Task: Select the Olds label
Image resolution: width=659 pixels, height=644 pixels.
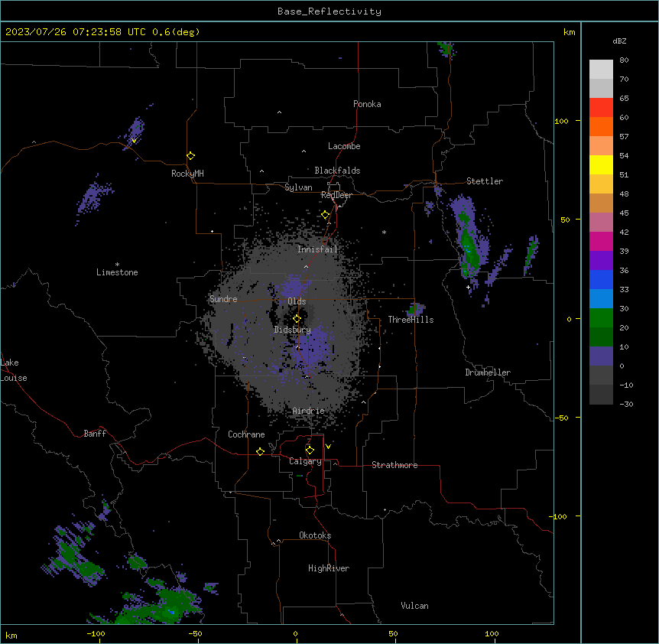Action: (x=297, y=301)
